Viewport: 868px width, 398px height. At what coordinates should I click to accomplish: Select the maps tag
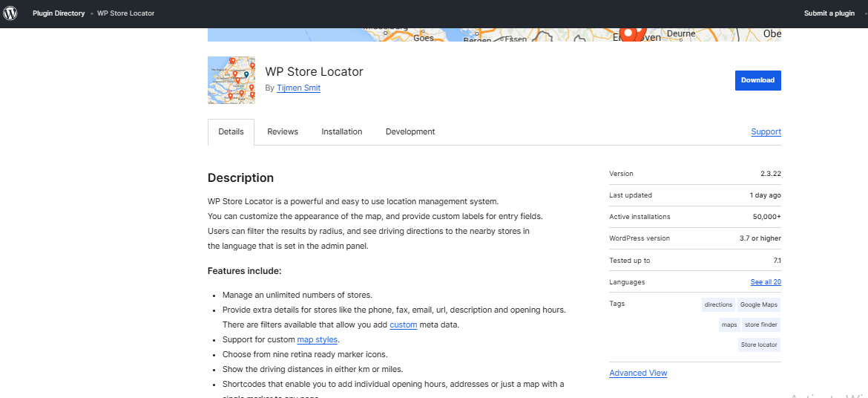coord(729,324)
